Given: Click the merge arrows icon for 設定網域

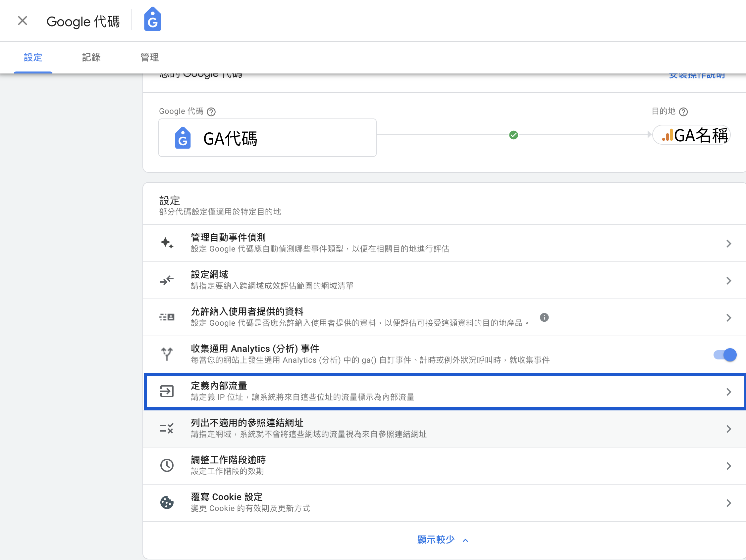Looking at the screenshot, I should 167,280.
